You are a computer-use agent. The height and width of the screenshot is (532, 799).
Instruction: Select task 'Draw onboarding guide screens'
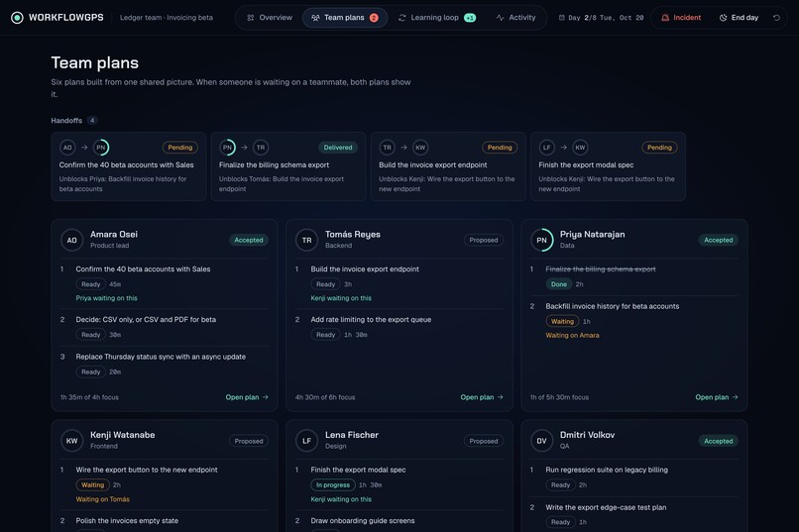point(362,521)
